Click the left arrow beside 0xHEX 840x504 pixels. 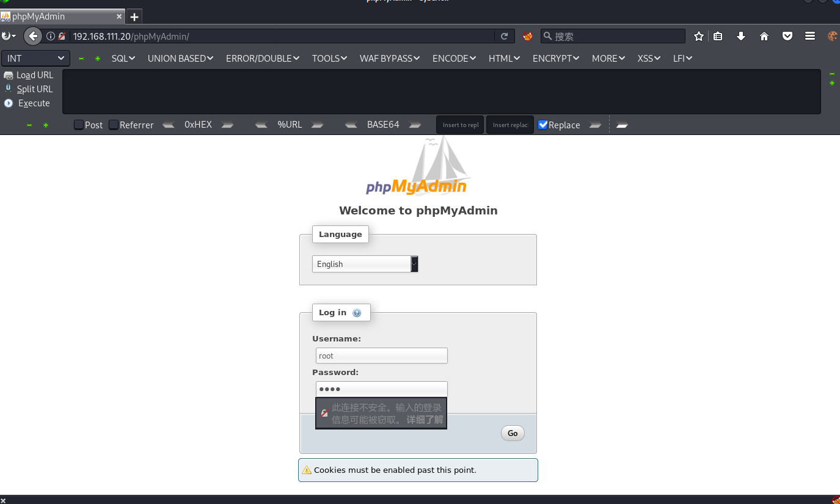point(168,125)
